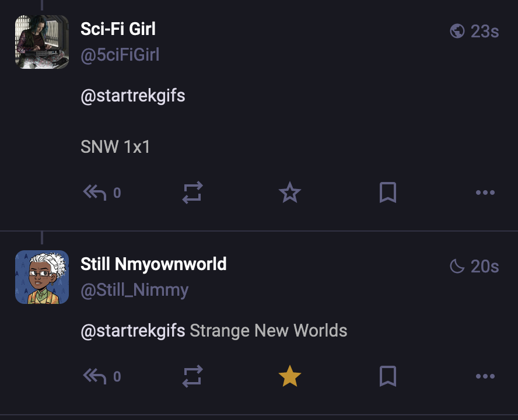The image size is (518, 420).
Task: Click the Sci-Fi Girl display name
Action: 118,29
